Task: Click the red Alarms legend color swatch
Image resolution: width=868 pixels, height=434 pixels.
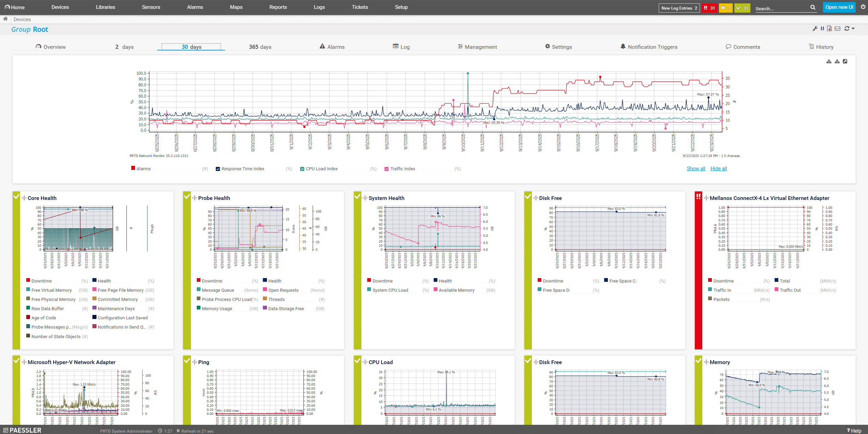Action: pyautogui.click(x=133, y=168)
